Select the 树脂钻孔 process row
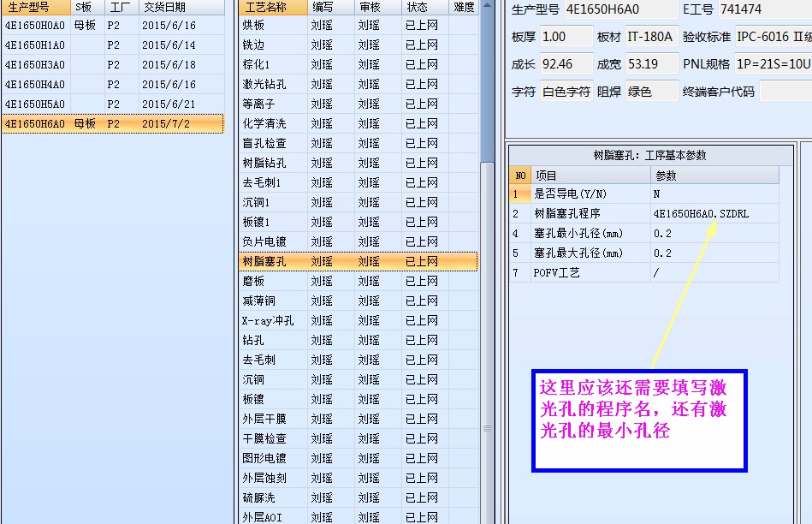Viewport: 812px width, 524px height. pos(359,164)
